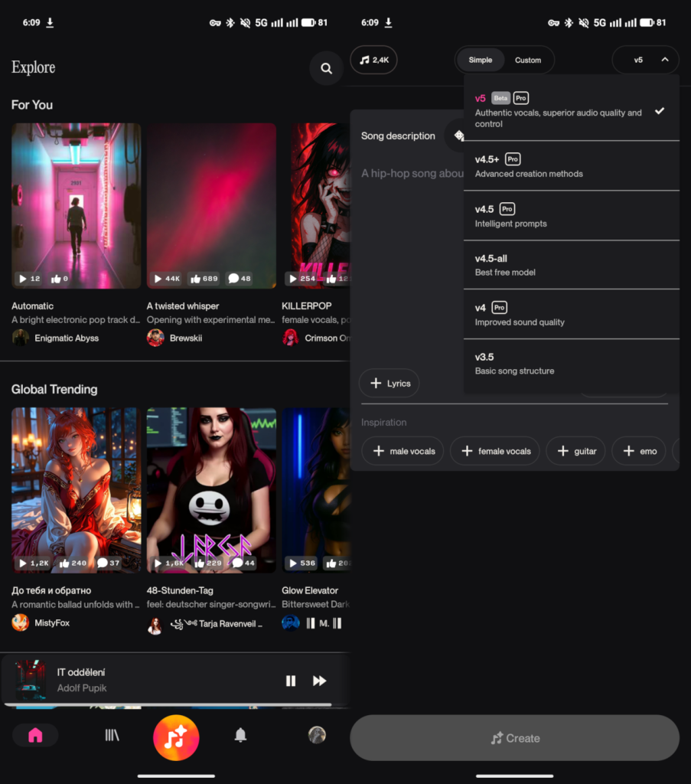The height and width of the screenshot is (784, 691).
Task: Pause the currently playing song
Action: tap(291, 681)
